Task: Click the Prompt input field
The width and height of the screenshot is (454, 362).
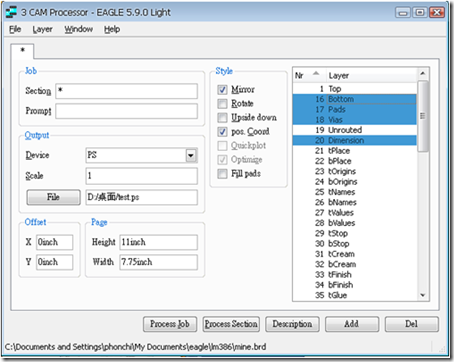Action: point(127,111)
